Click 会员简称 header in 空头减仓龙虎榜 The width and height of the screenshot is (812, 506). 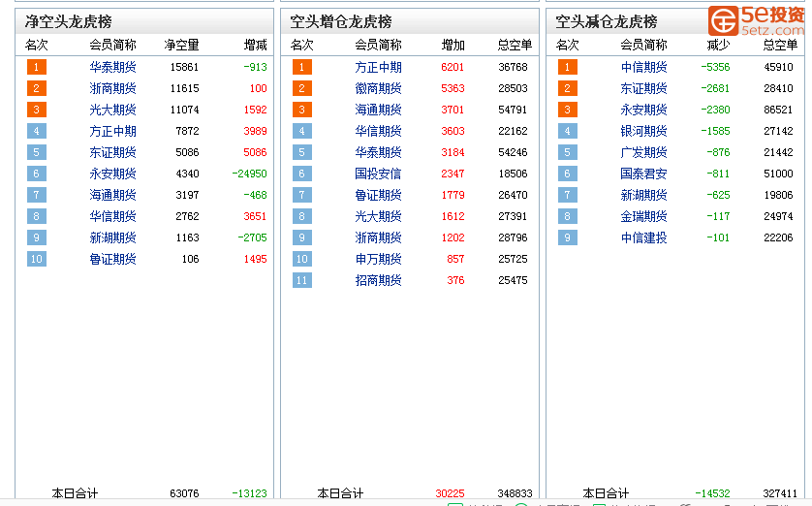(x=643, y=45)
